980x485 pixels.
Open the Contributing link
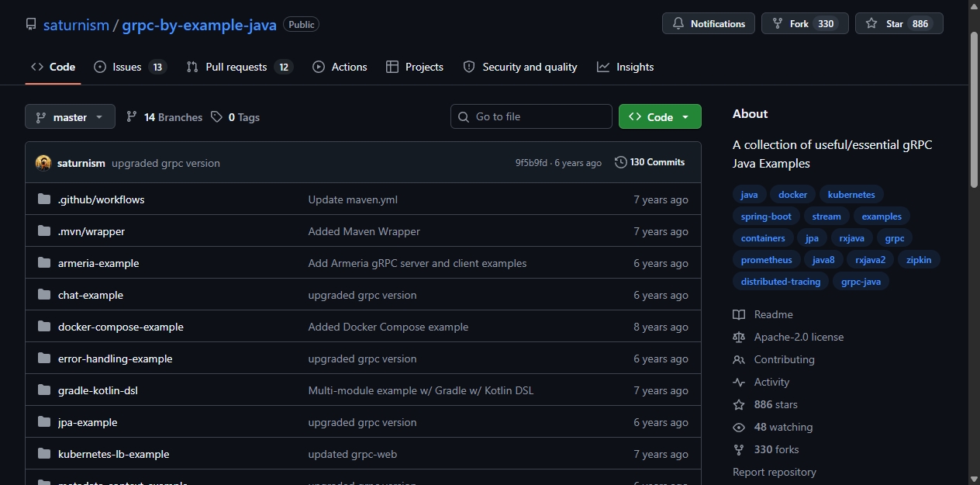point(774,359)
